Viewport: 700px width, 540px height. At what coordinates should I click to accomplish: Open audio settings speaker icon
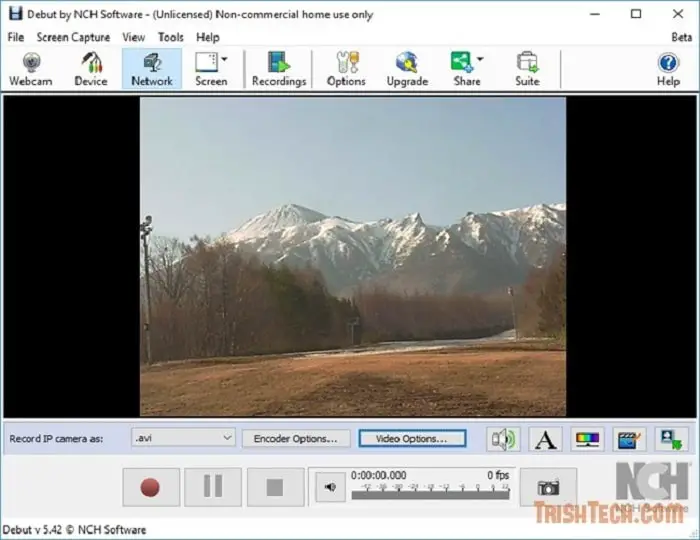[503, 439]
